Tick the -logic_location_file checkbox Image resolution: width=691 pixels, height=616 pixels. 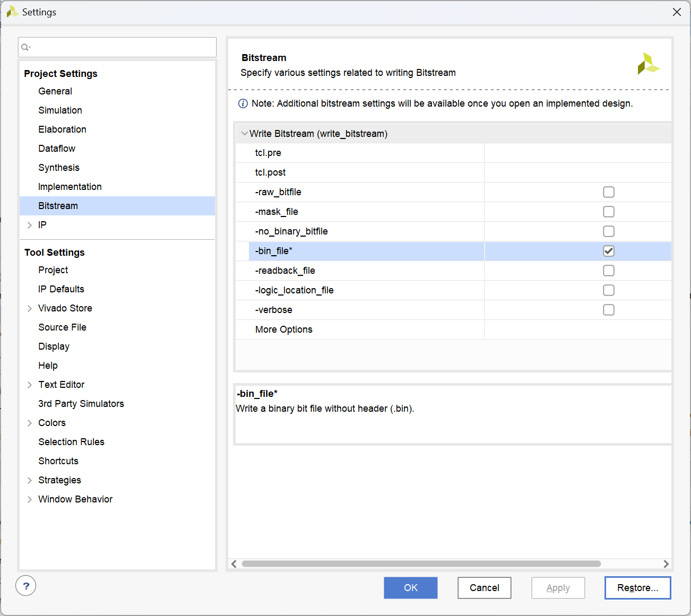coord(609,290)
